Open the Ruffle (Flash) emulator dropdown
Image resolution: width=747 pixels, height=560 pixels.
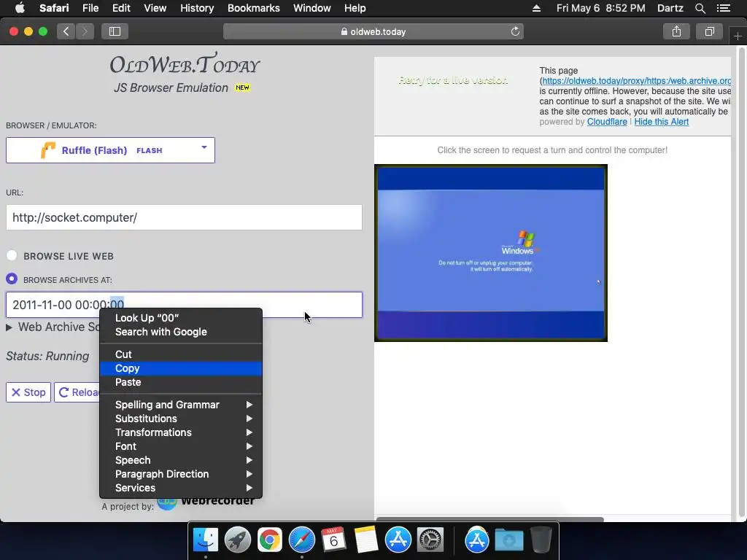click(x=111, y=150)
